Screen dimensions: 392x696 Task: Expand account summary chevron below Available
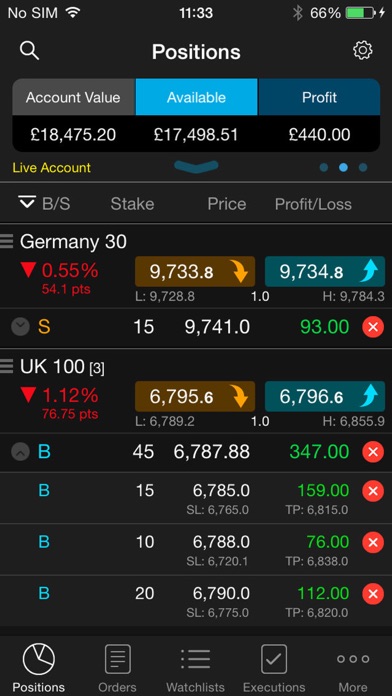pos(196,166)
